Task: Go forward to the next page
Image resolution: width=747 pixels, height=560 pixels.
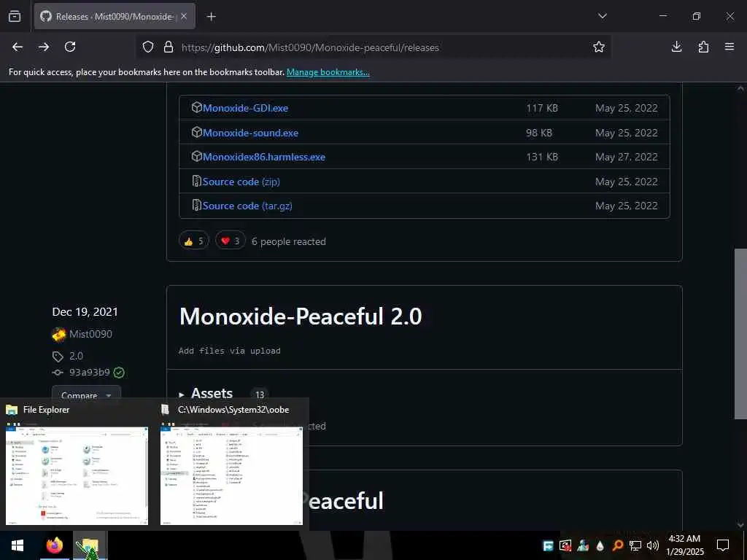Action: 44,47
